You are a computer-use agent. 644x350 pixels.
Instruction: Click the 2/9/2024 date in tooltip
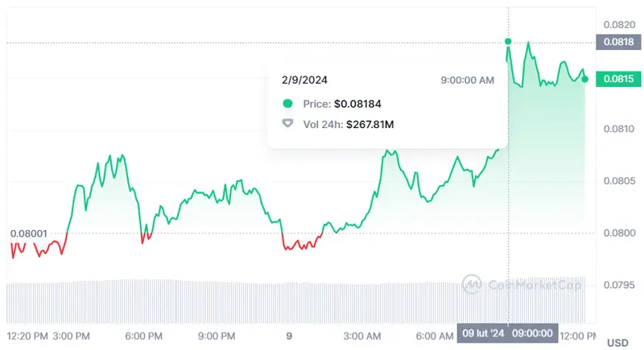pyautogui.click(x=304, y=80)
